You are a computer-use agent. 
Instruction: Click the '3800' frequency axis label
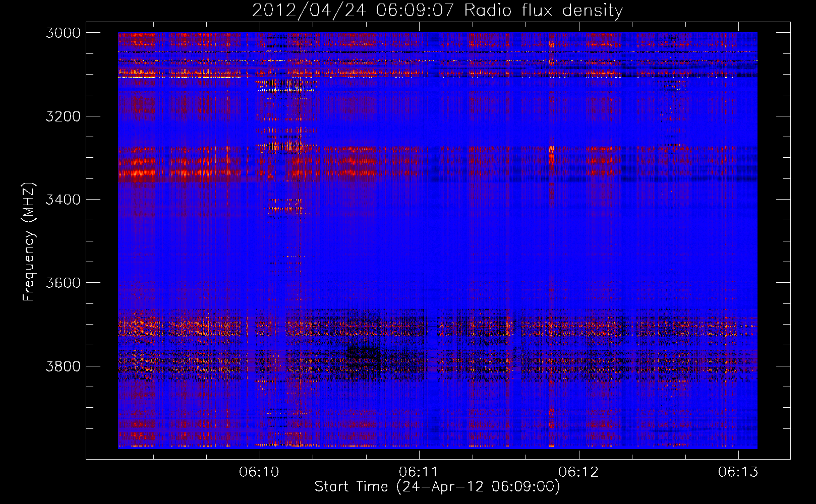63,366
